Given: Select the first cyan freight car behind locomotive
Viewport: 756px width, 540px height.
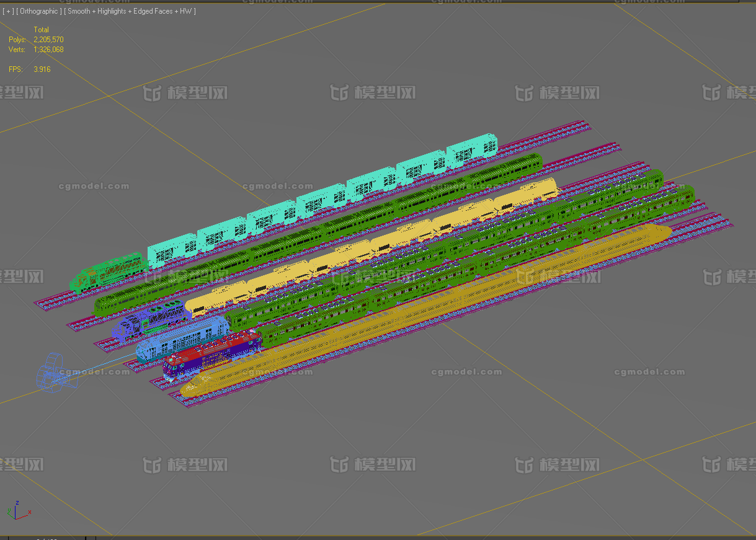Looking at the screenshot, I should (172, 250).
